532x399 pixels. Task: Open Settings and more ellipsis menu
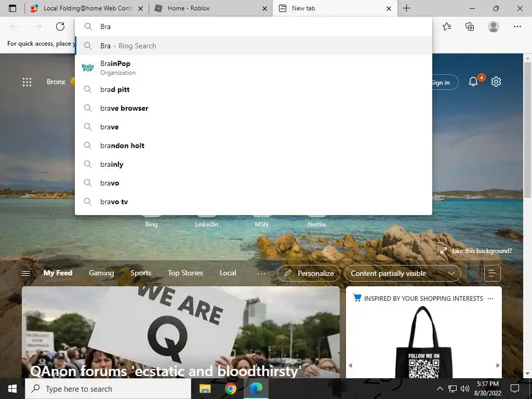tap(517, 26)
